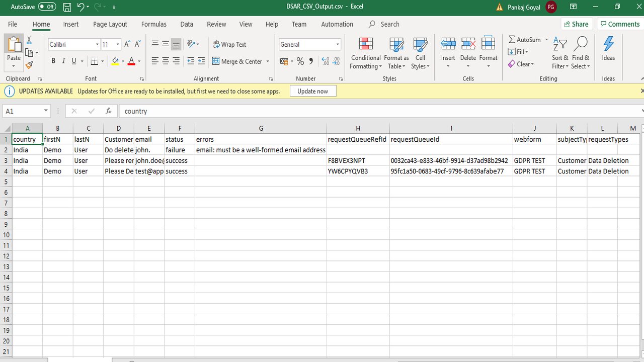Viewport: 644px width, 362px height.
Task: Click the Ideas lightning icon
Action: click(x=608, y=49)
